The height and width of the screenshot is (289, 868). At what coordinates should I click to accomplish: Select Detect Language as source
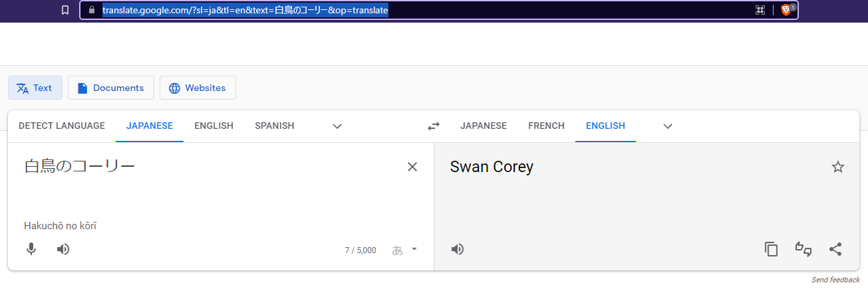62,126
